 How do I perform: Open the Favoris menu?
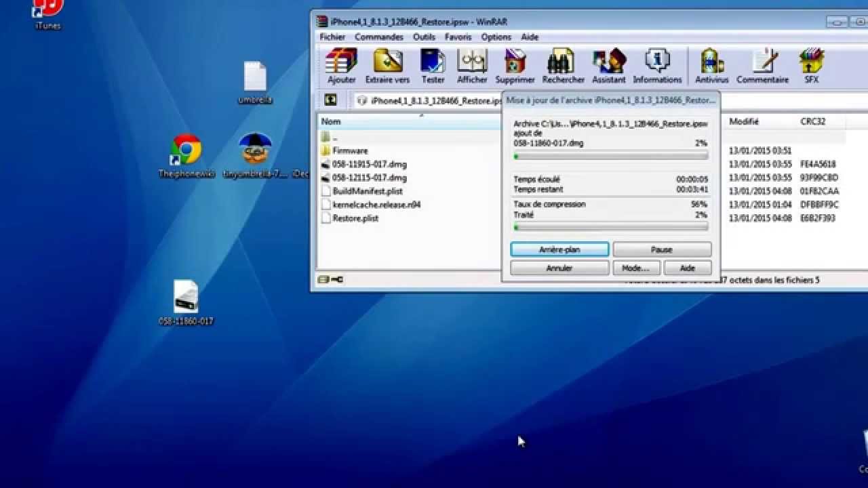click(458, 37)
